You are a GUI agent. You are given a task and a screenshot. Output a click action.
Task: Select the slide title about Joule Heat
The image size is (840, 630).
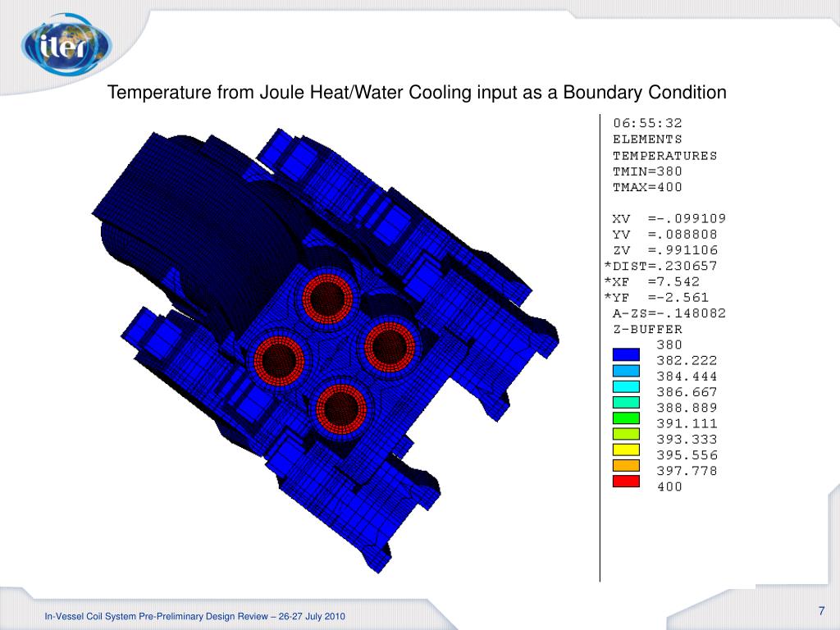click(x=416, y=93)
